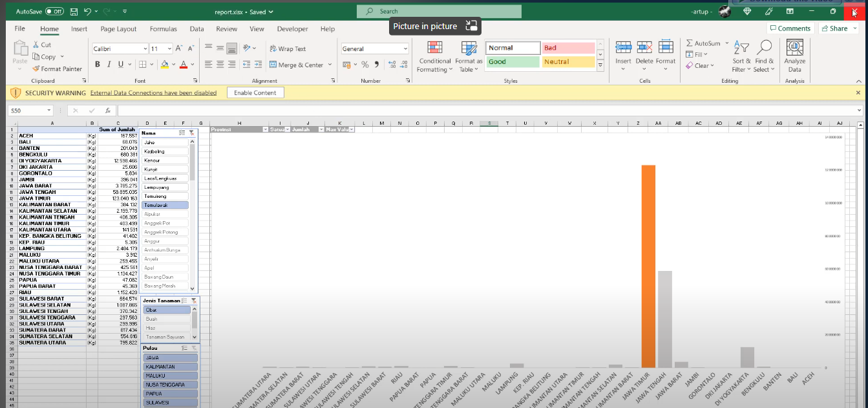Toggle multi-select in Nama slicer

[182, 133]
